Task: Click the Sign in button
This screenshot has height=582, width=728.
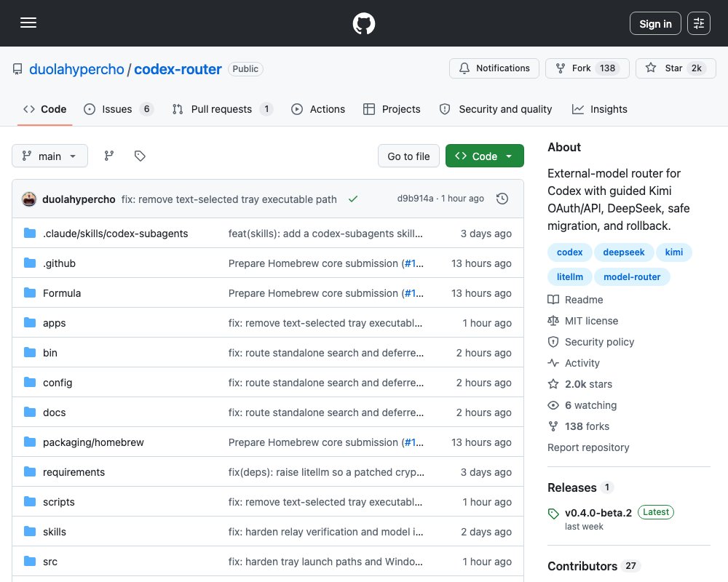Action: (655, 23)
